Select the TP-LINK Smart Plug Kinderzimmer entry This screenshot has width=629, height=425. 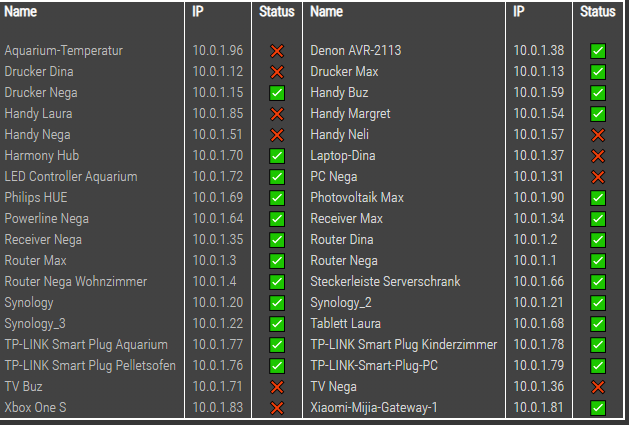(403, 345)
